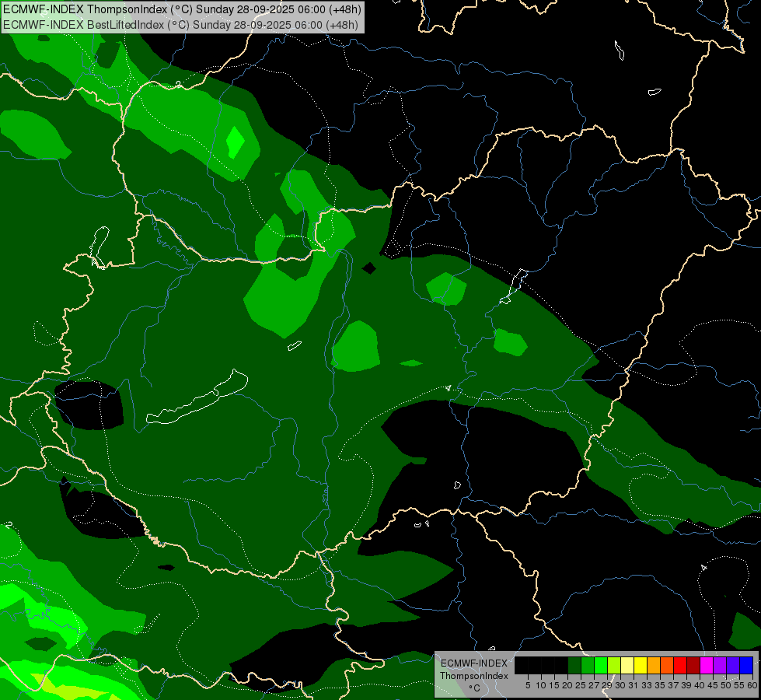Screen dimensions: 761x700
Task: Click the legend scale value 40
Action: (x=700, y=685)
